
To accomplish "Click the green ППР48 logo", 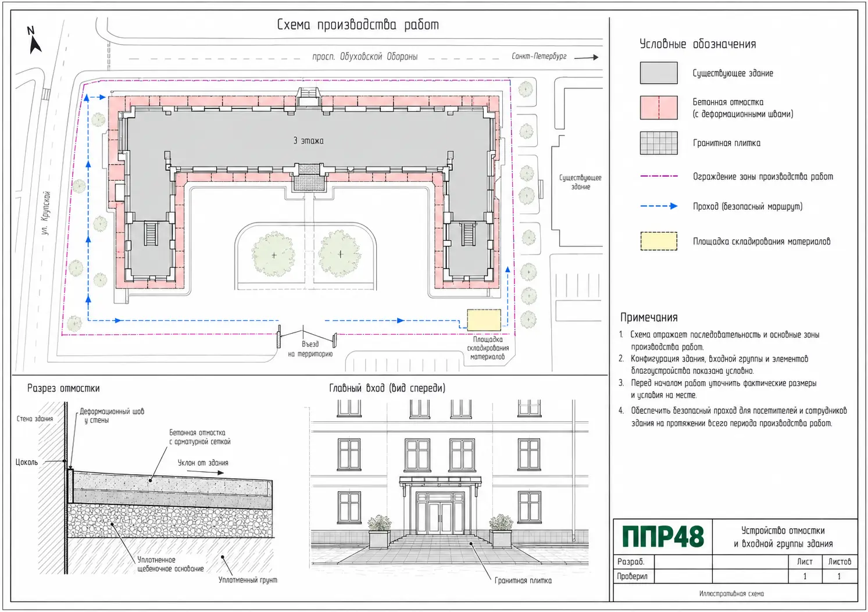I will 663,536.
